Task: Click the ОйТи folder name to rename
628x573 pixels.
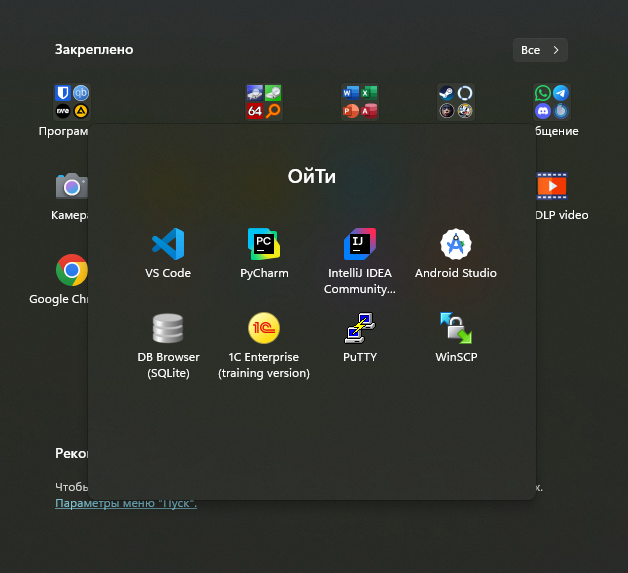Action: (312, 176)
